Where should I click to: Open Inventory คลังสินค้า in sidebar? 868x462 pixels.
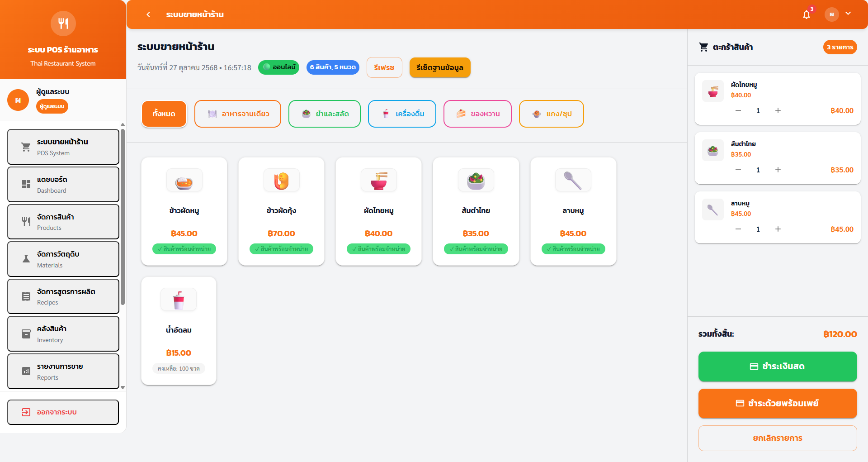63,334
